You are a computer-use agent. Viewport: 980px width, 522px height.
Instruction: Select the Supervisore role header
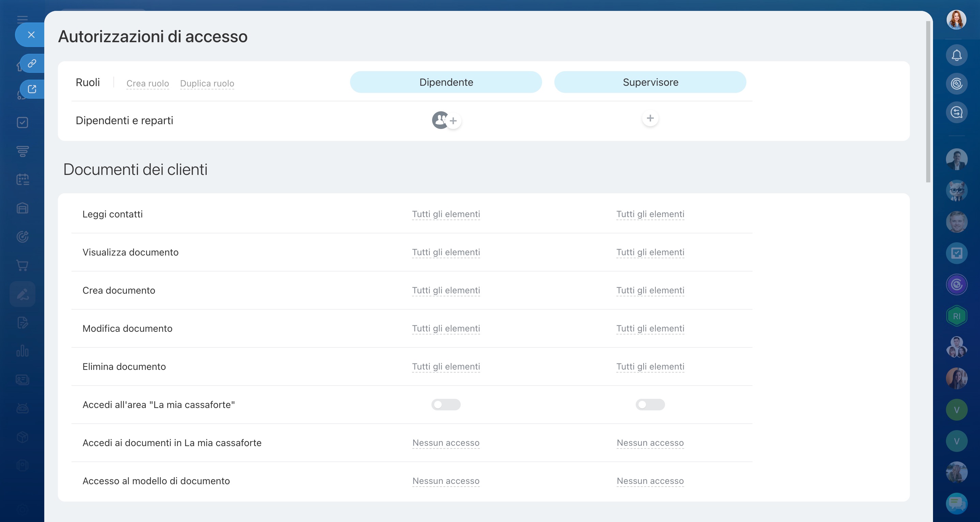[x=650, y=82]
